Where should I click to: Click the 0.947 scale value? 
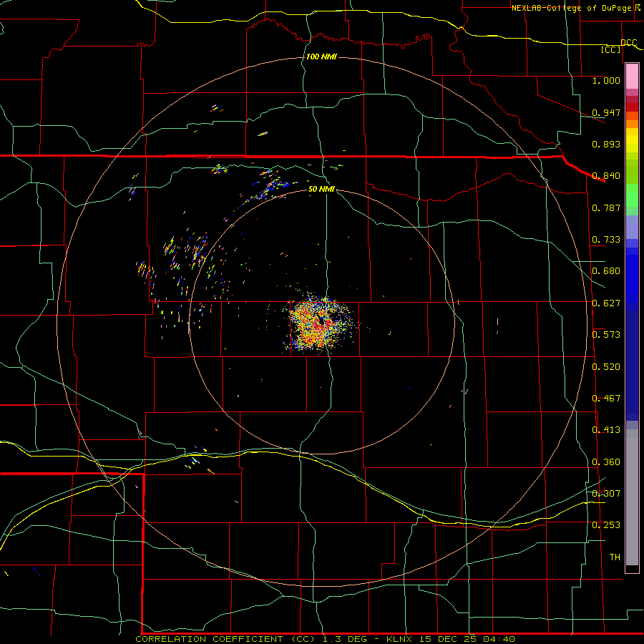point(606,112)
